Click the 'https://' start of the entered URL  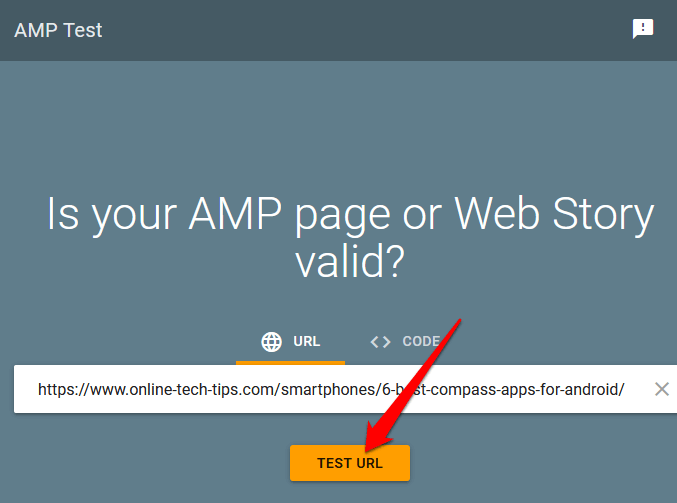click(65, 389)
